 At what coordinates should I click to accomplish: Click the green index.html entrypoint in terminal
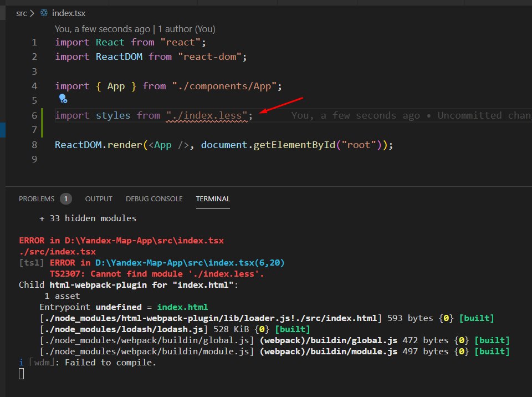point(182,307)
